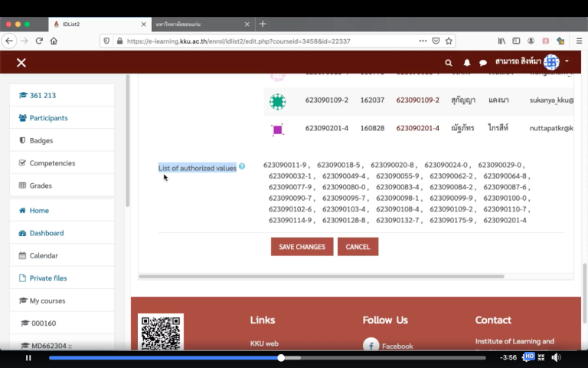Click the video progress bar scrubber
Viewport: 588px width, 368px height.
[281, 357]
